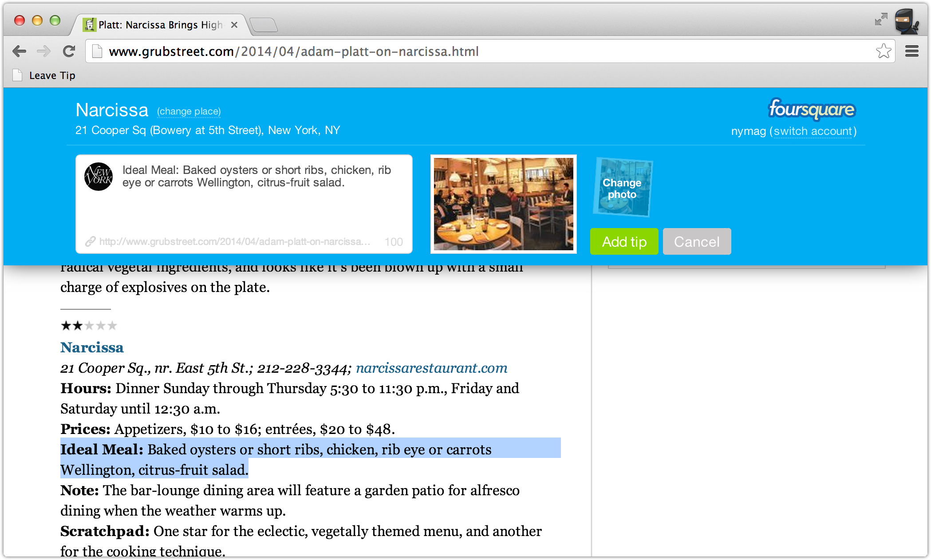The height and width of the screenshot is (560, 931).
Task: Click the link icon beside the grubstreet URL
Action: [91, 241]
